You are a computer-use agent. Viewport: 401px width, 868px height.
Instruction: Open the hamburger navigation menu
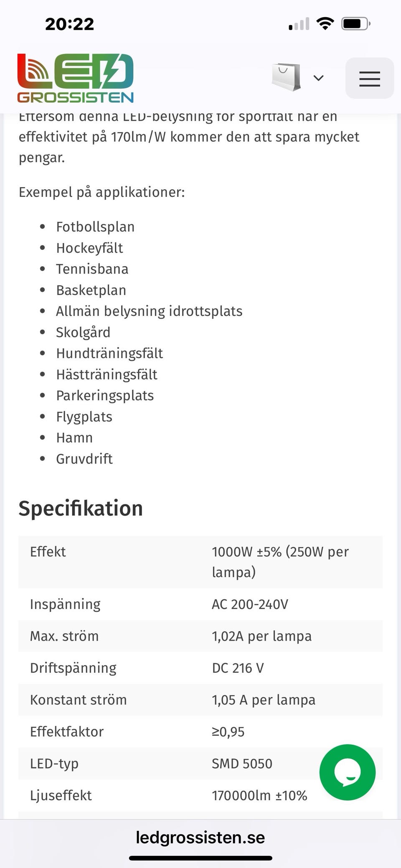[369, 79]
